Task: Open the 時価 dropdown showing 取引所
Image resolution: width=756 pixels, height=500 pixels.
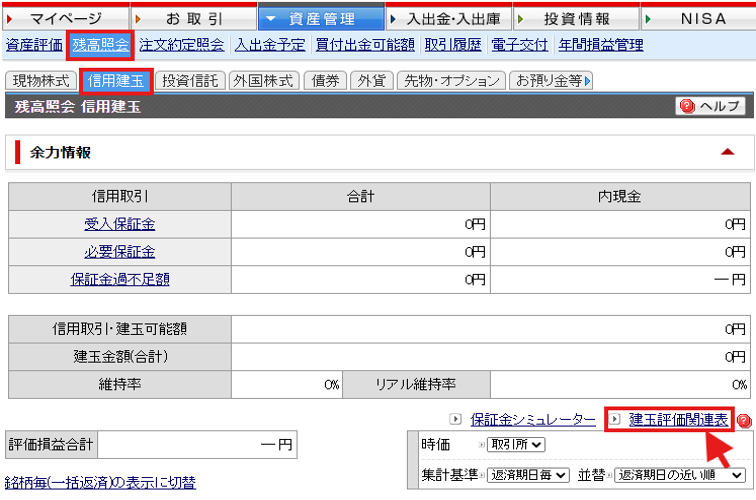Action: coord(516,445)
